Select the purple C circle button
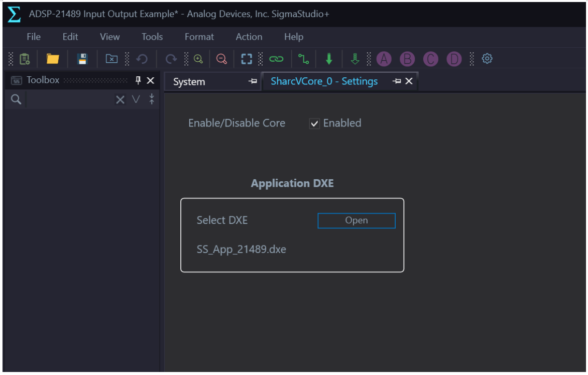 pyautogui.click(x=430, y=59)
